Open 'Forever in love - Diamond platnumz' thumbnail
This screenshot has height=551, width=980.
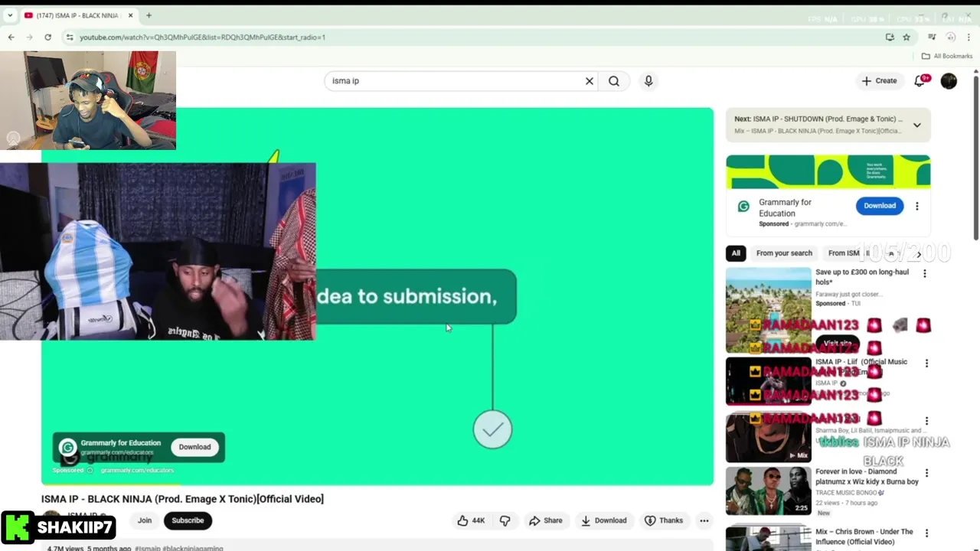[768, 491]
